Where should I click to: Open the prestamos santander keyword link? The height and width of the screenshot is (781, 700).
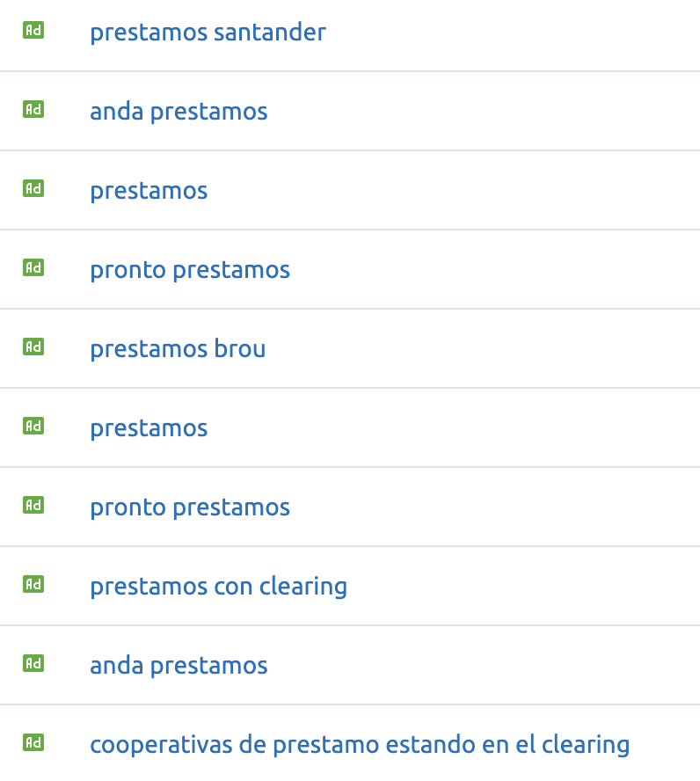208,33
